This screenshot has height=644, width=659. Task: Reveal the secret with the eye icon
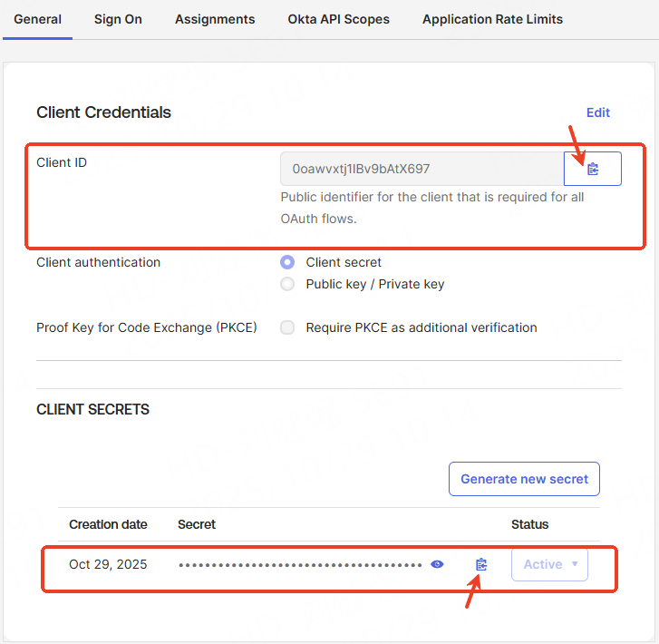(438, 564)
